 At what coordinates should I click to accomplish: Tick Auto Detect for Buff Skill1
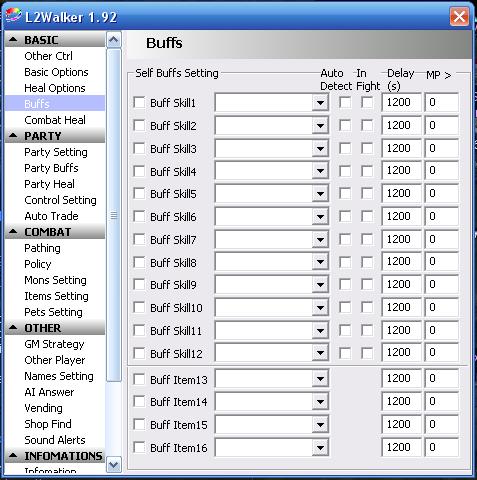click(345, 102)
